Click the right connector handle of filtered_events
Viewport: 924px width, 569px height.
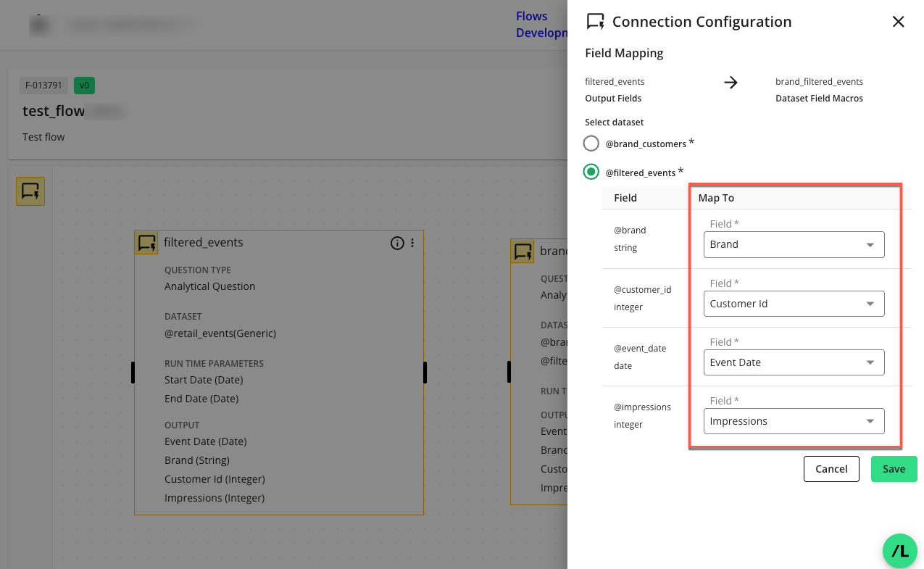click(x=425, y=372)
